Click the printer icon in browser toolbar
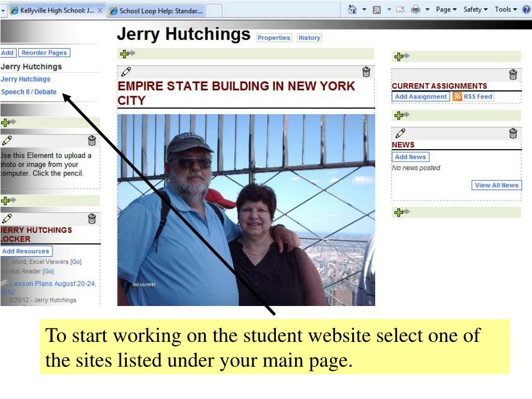The width and height of the screenshot is (532, 399). [x=416, y=9]
